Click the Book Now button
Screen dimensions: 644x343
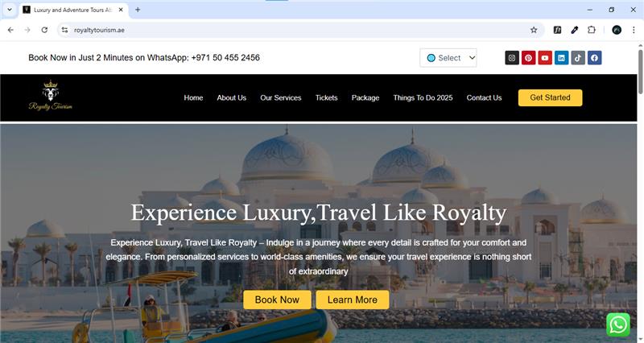(277, 300)
